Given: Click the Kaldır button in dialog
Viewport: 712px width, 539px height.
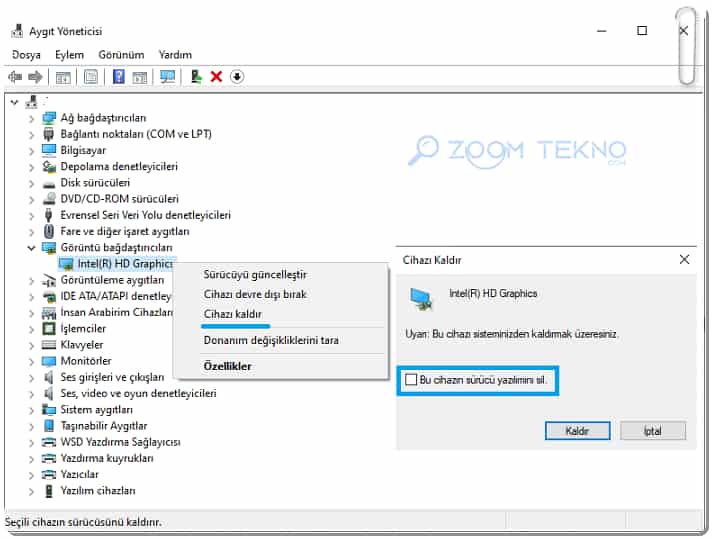Looking at the screenshot, I should [577, 430].
